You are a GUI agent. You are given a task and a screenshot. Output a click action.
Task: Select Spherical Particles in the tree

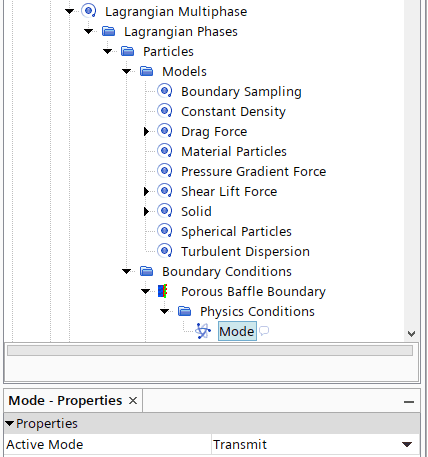[x=236, y=232]
